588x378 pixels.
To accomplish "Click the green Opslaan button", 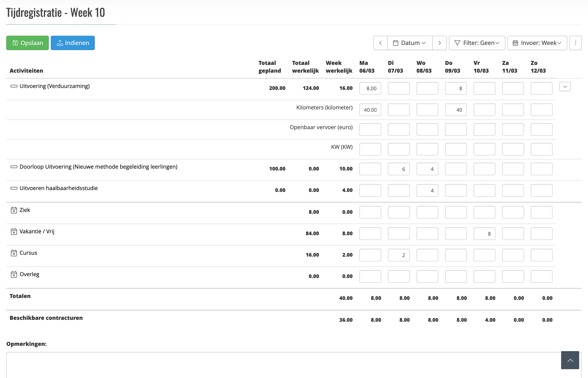I will click(28, 43).
